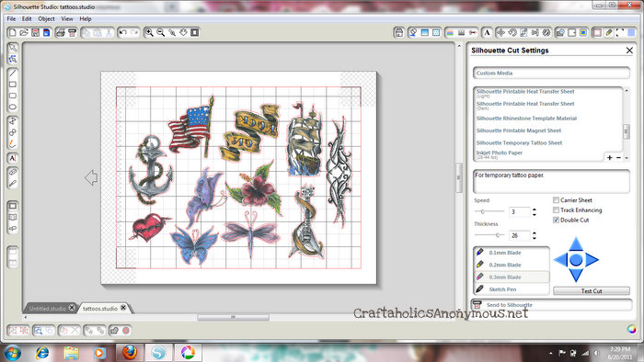Click the Text Style A icon

coord(487,32)
